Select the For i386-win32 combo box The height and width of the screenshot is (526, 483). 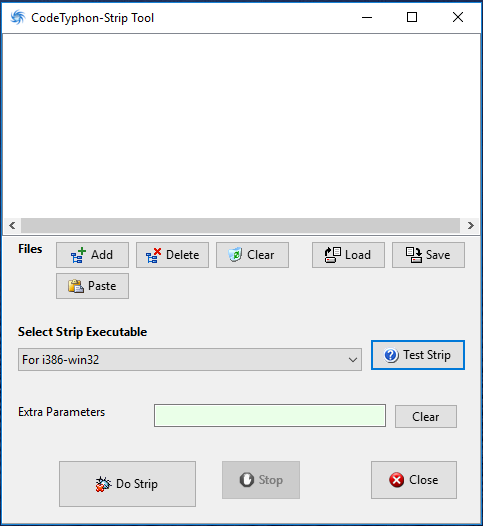[190, 360]
